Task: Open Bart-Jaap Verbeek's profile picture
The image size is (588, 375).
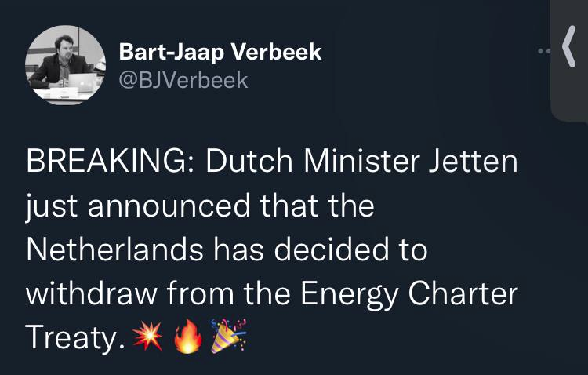Action: coord(66,64)
